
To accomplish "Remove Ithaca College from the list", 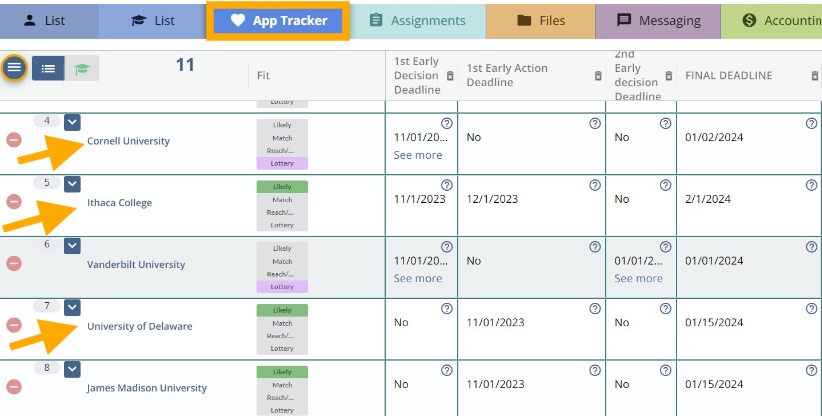I will [14, 202].
